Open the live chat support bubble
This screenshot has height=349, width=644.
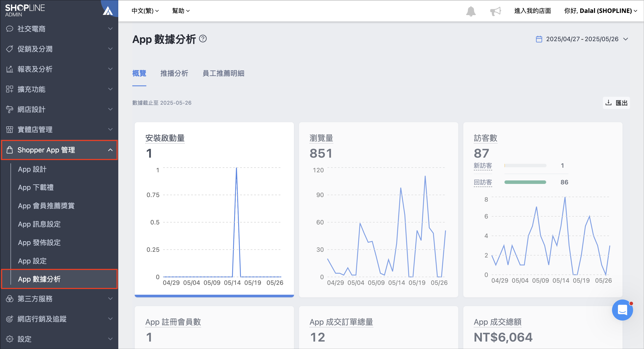coord(622,310)
